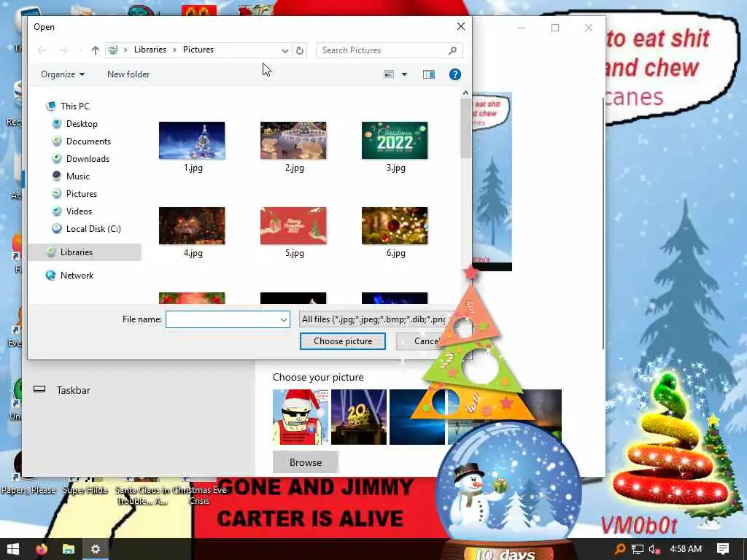Choose the 20th Century Fox background picture
Viewport: 747px width, 560px height.
359,417
